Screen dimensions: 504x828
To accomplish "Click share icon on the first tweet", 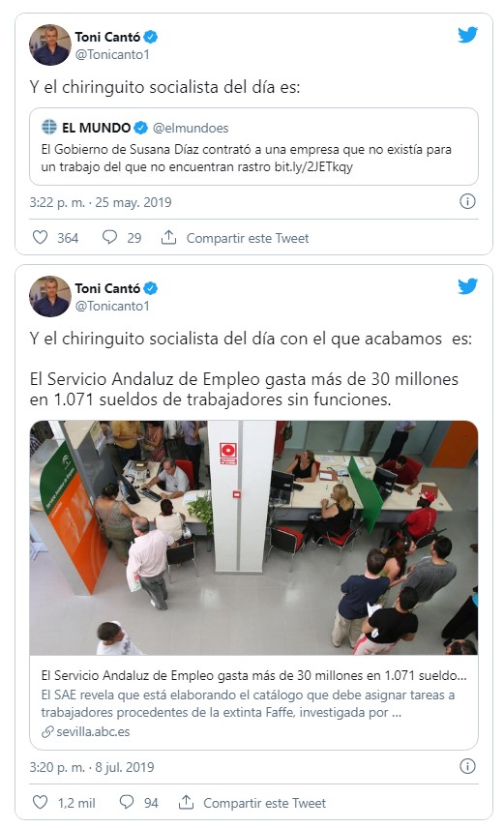I will [x=168, y=237].
